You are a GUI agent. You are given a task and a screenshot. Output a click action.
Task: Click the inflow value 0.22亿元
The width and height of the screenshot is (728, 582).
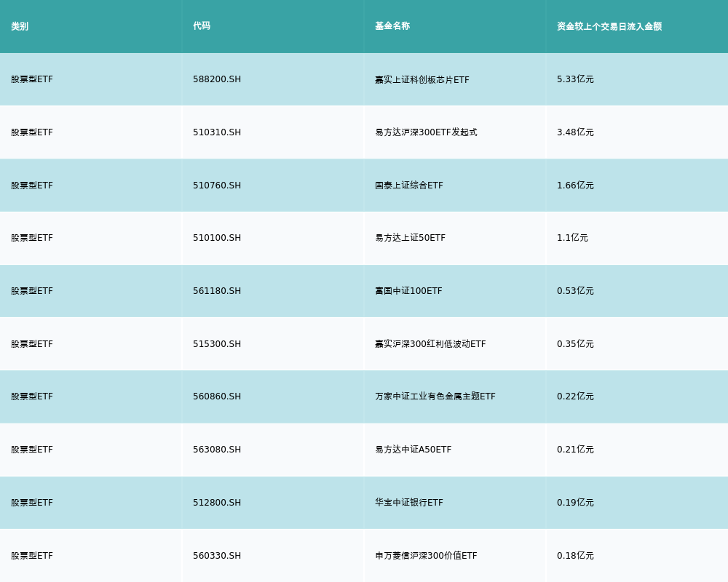(575, 396)
